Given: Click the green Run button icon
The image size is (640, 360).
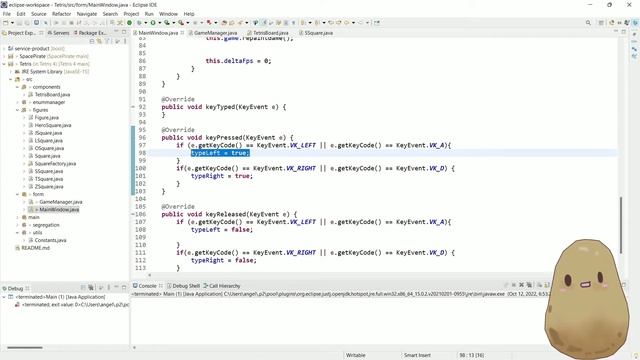Looking at the screenshot, I should tap(153, 23).
